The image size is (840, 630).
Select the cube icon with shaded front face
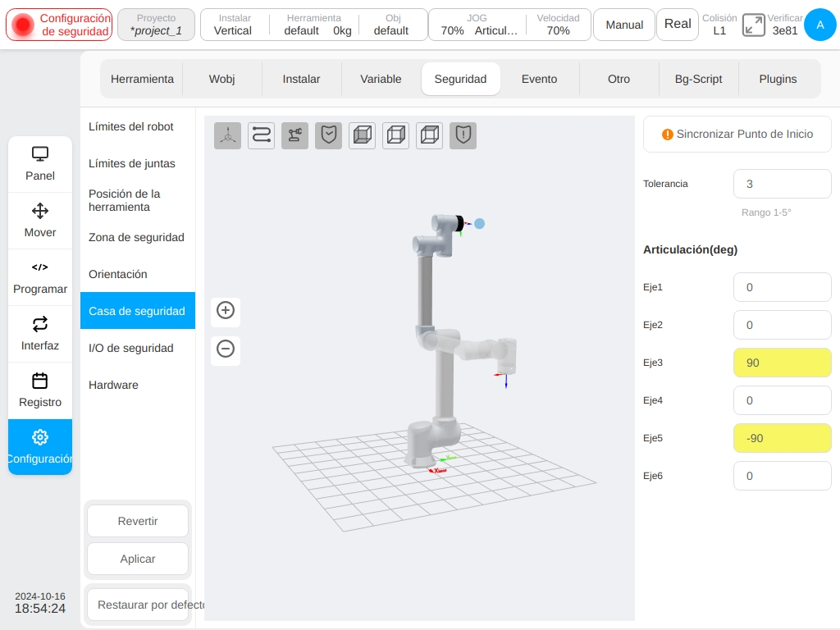(362, 135)
